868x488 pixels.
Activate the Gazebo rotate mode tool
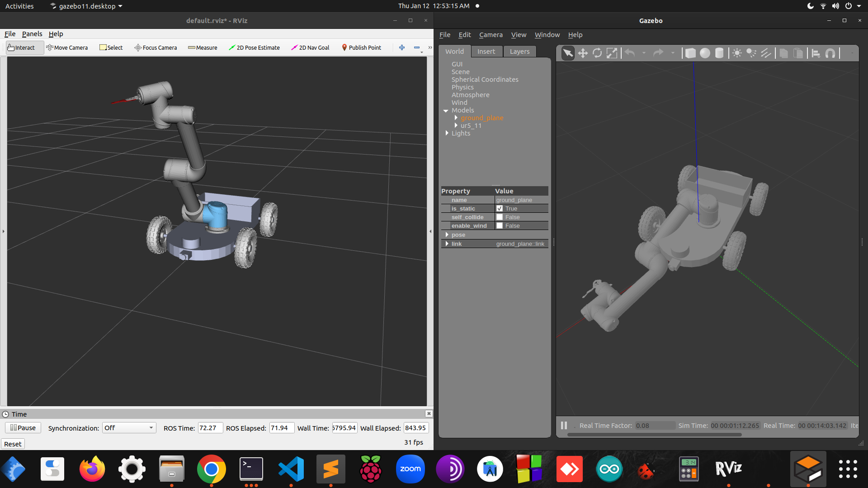[x=597, y=53]
